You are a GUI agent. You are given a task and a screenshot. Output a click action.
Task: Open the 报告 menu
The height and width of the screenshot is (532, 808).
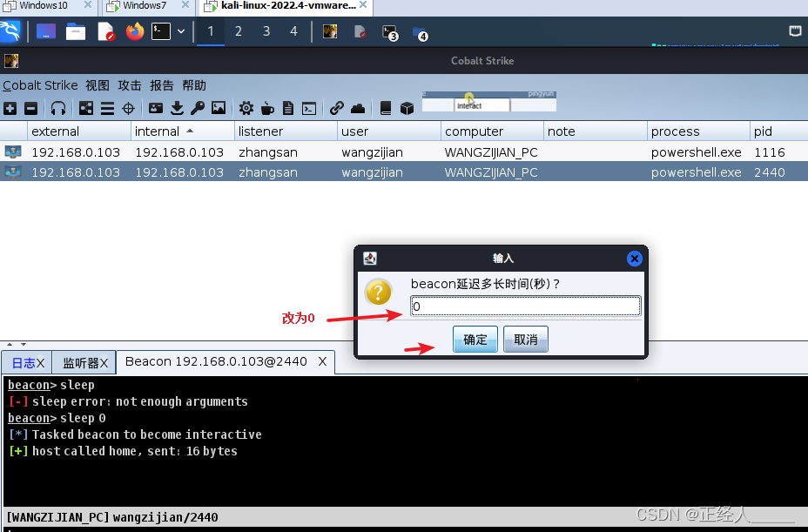(161, 85)
